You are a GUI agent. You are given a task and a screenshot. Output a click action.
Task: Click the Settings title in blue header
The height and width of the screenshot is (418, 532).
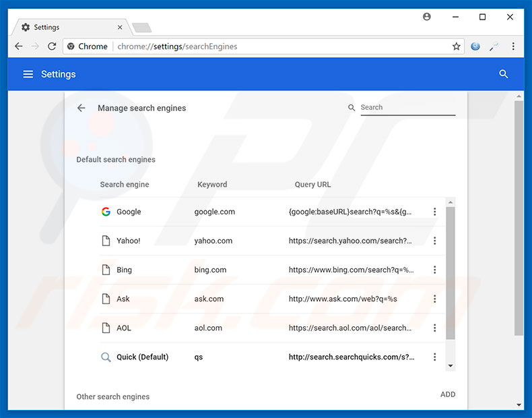[59, 74]
